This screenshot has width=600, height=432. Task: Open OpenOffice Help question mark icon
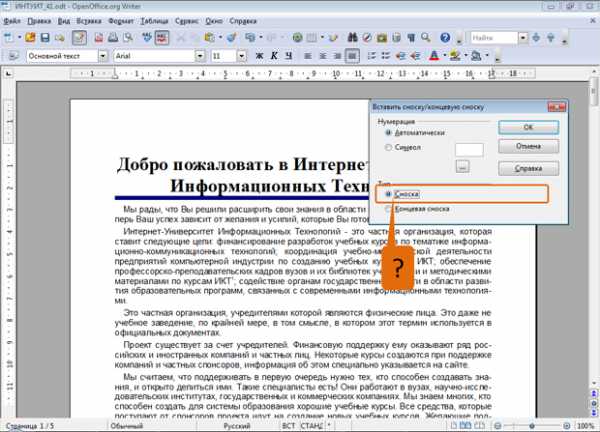coord(445,37)
